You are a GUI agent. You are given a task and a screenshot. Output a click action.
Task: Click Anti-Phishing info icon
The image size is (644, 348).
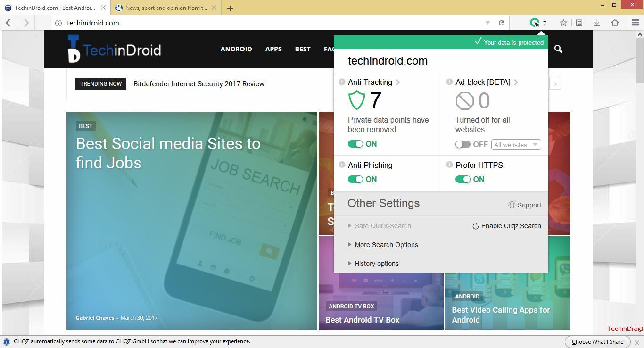pyautogui.click(x=342, y=165)
